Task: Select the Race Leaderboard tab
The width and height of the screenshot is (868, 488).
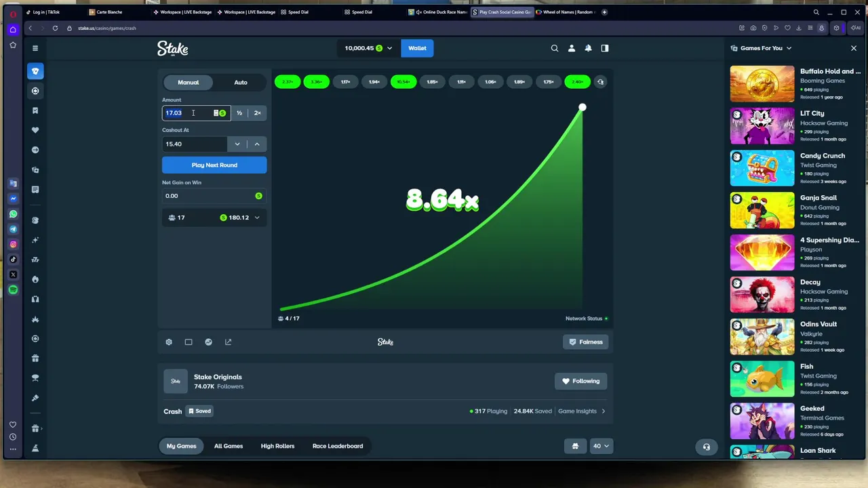Action: [338, 446]
